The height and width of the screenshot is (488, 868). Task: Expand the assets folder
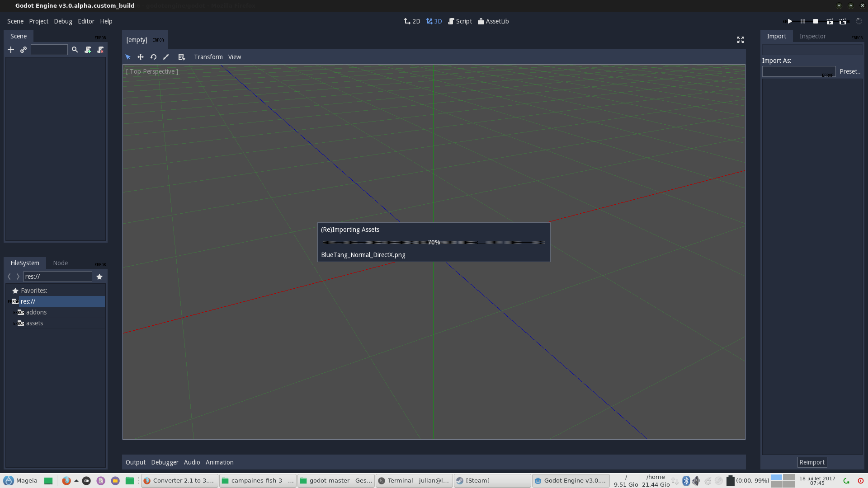34,323
